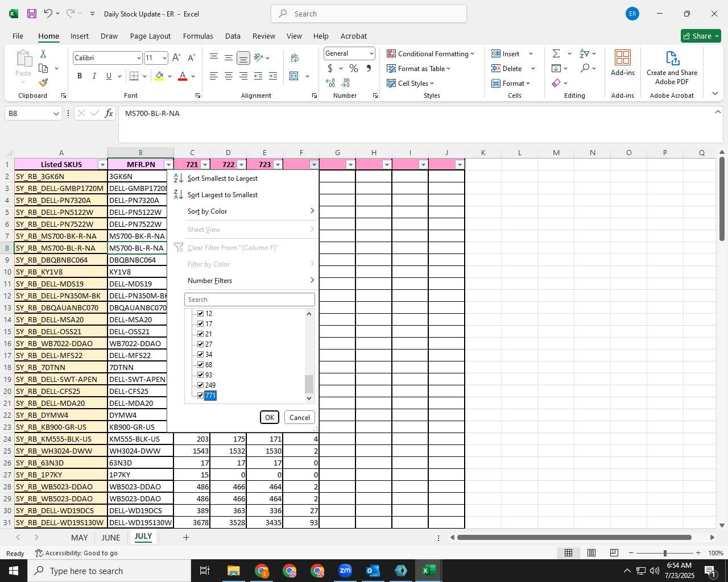Click zoom slider on status bar
This screenshot has height=582, width=728.
point(665,553)
